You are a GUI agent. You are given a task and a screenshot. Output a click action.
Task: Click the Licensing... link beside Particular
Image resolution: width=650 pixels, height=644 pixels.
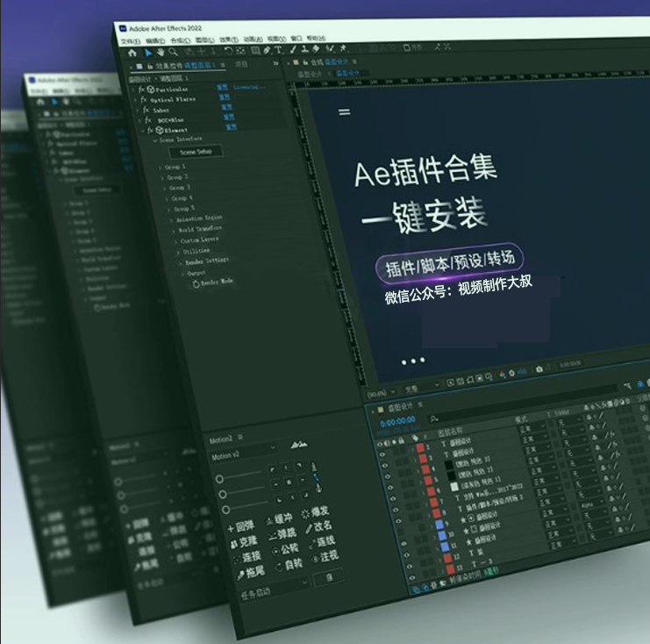point(249,87)
